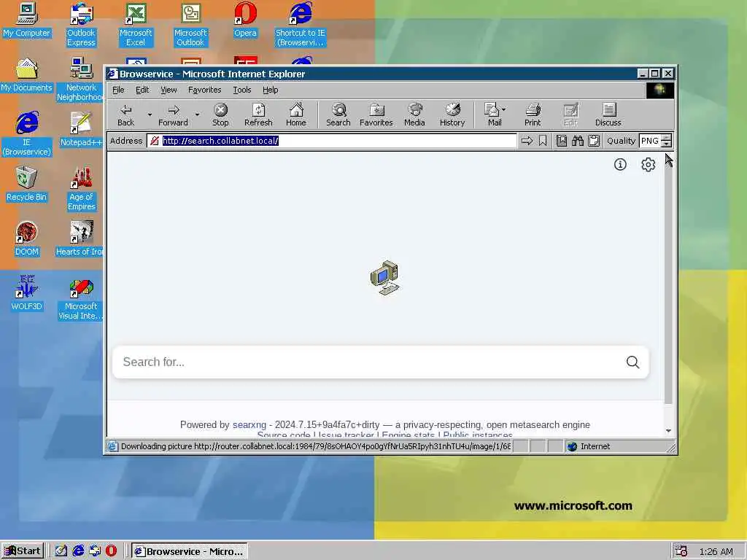The image size is (747, 560).
Task: Refresh the current page
Action: click(x=258, y=114)
